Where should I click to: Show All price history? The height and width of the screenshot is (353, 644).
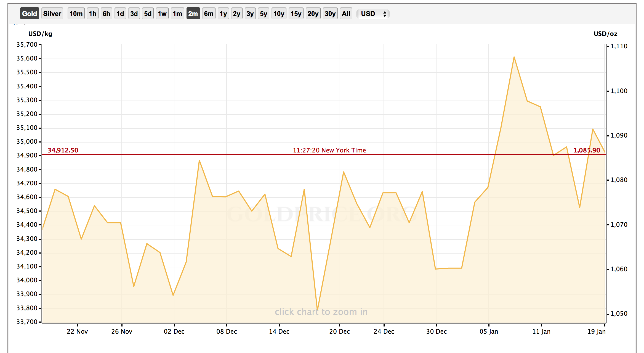(x=346, y=14)
